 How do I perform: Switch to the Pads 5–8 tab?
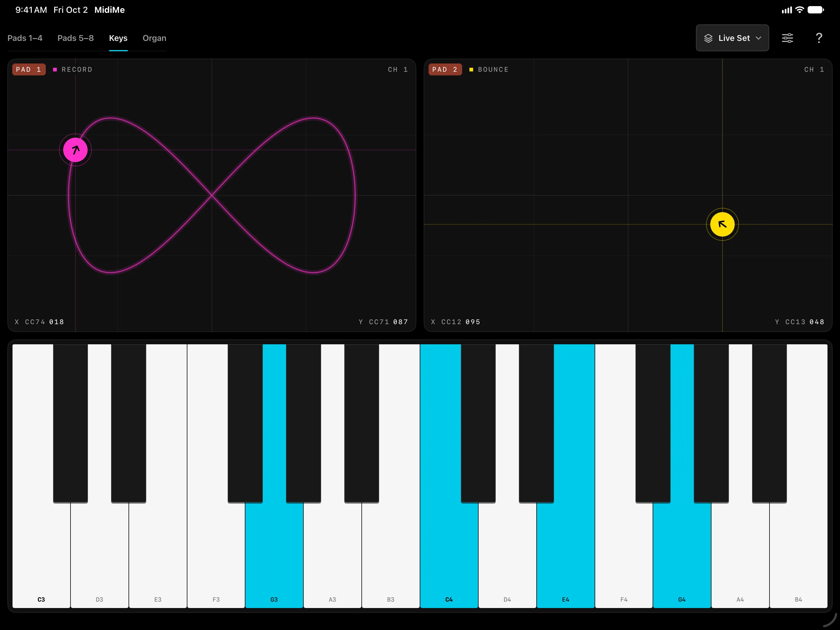point(76,38)
